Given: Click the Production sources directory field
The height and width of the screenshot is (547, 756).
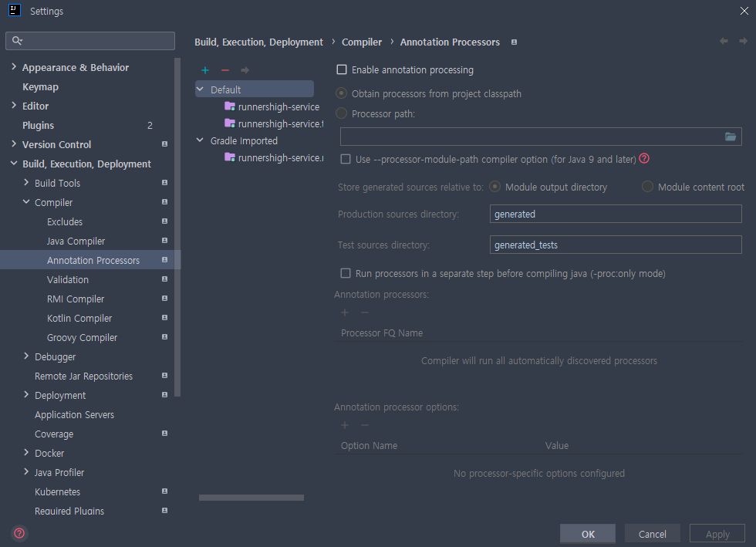Looking at the screenshot, I should point(615,214).
